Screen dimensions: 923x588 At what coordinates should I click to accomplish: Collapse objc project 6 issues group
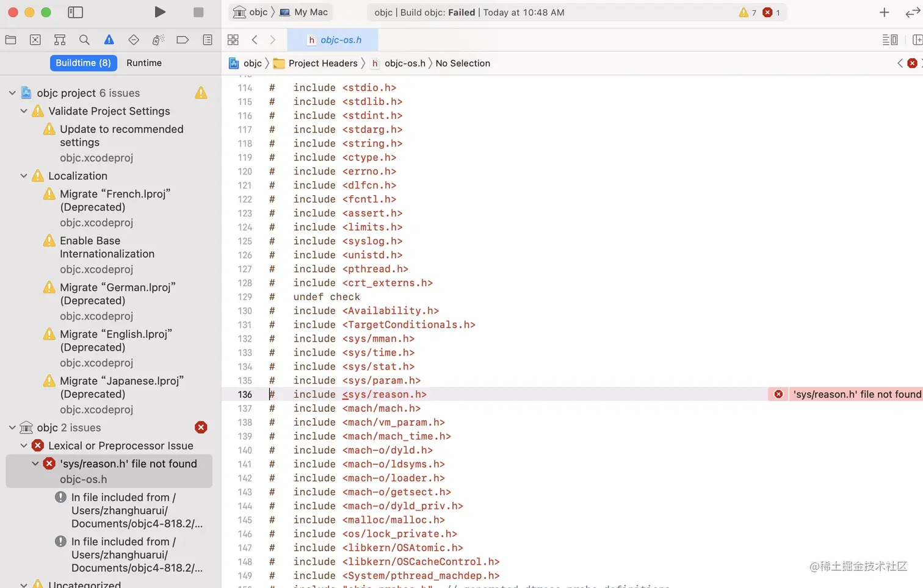(12, 93)
